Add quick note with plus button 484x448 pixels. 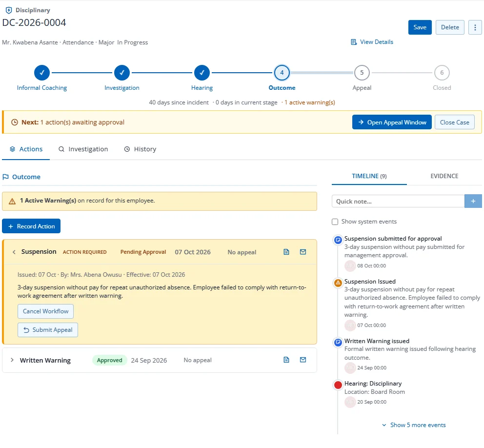pos(473,201)
